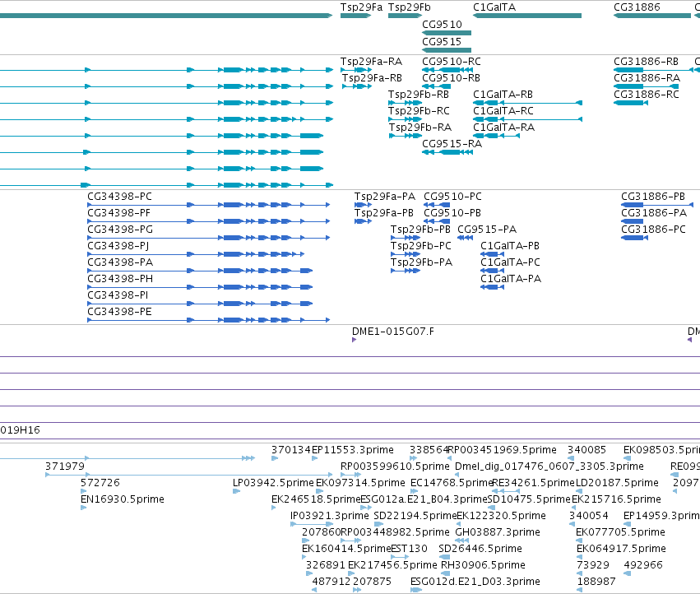
Task: Select protein Tsp29Fb-PC
Action: 420,246
